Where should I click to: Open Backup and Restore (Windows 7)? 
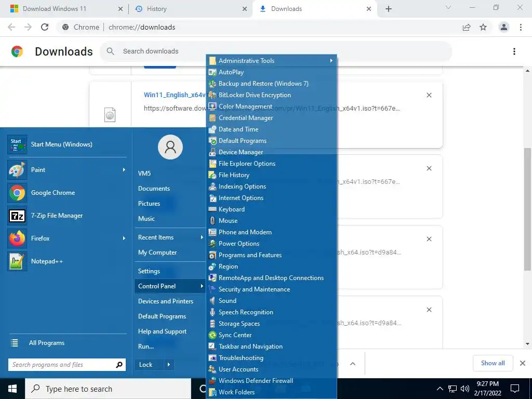tap(263, 84)
